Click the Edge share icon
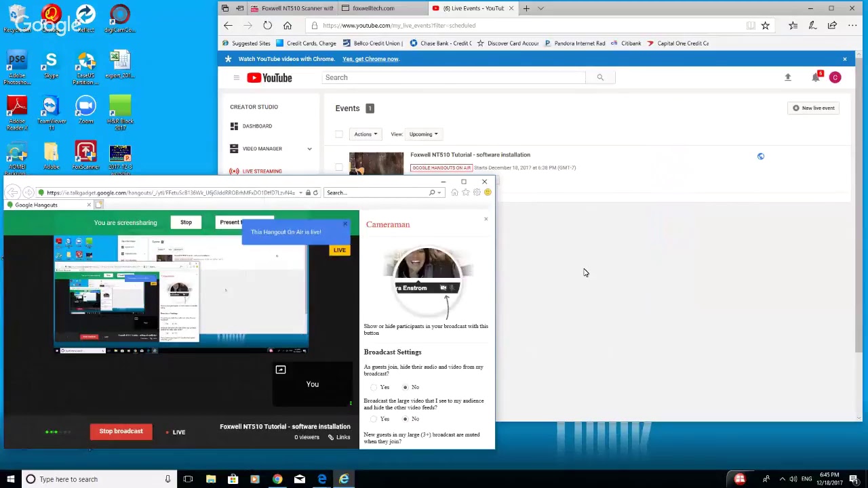868x488 pixels. pyautogui.click(x=832, y=26)
